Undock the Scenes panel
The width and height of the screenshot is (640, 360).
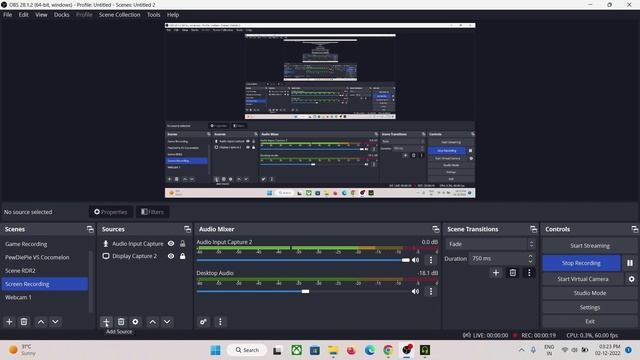click(90, 229)
